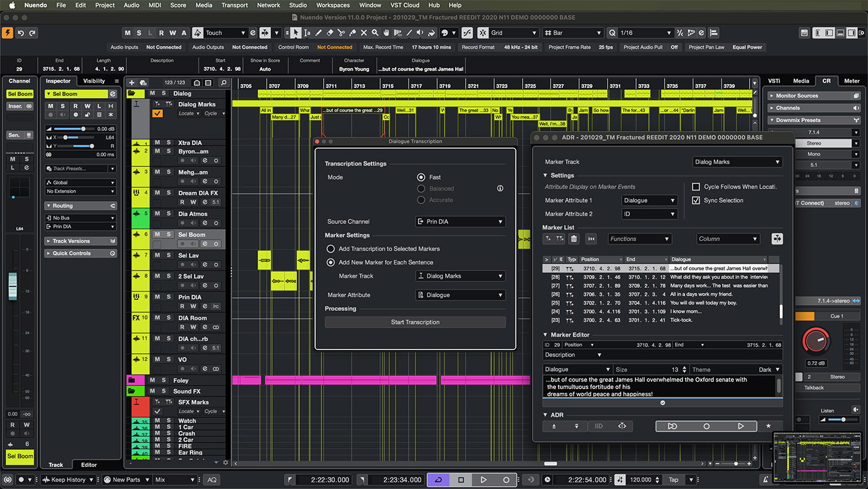The height and width of the screenshot is (489, 868).
Task: Collapse the Marker Editor section
Action: (x=546, y=335)
